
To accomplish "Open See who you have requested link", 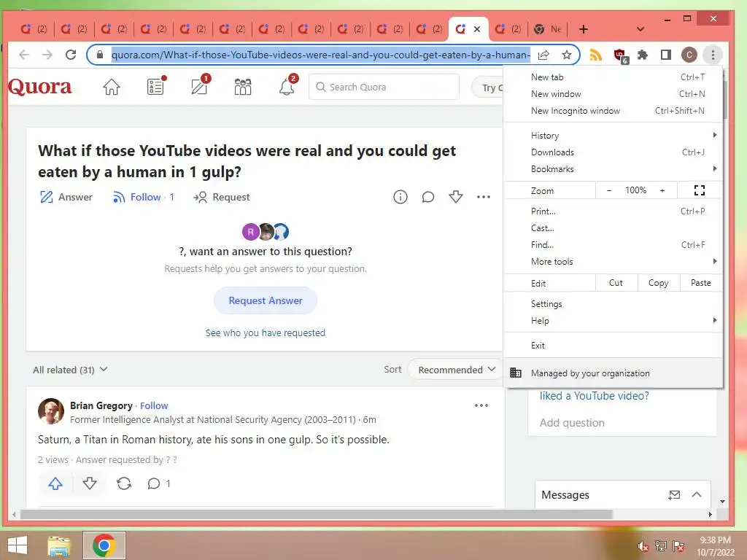I will click(x=266, y=332).
